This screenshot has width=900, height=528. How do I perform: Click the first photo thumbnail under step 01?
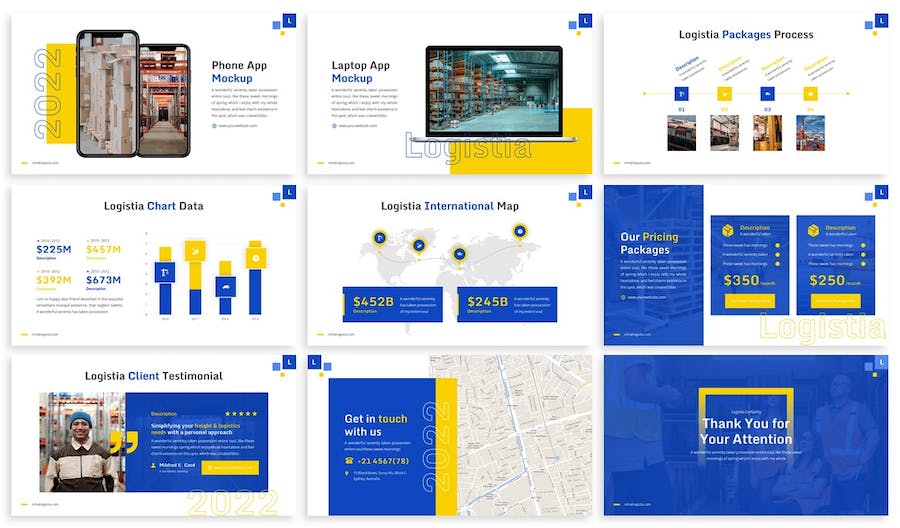[682, 132]
